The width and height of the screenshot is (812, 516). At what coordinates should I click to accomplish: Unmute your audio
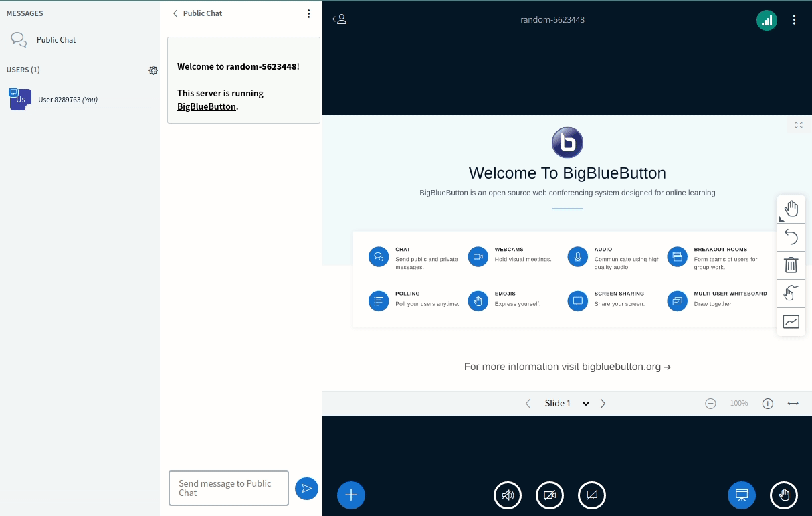(x=508, y=495)
